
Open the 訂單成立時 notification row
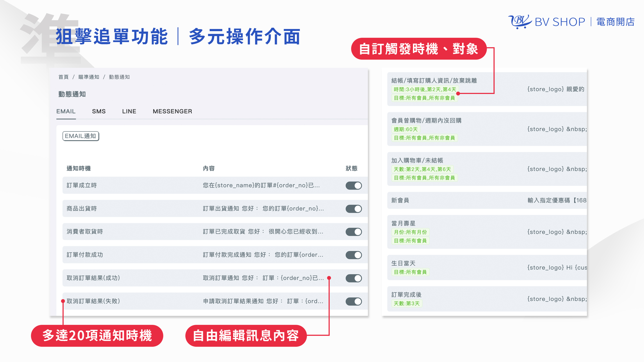click(x=215, y=185)
